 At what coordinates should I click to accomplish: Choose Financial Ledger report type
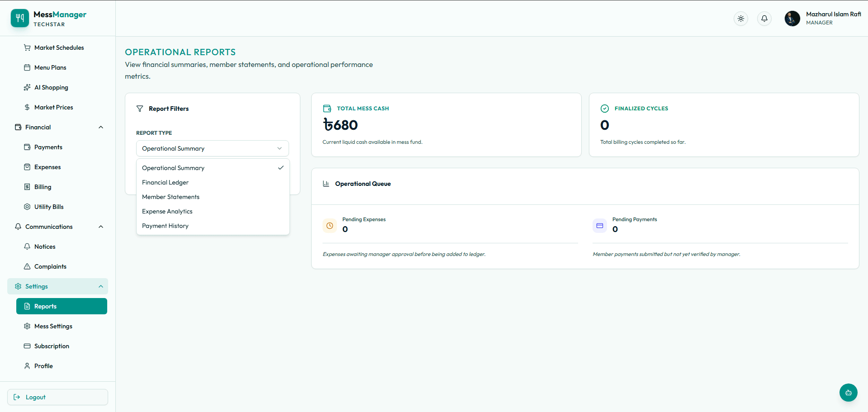(213, 182)
